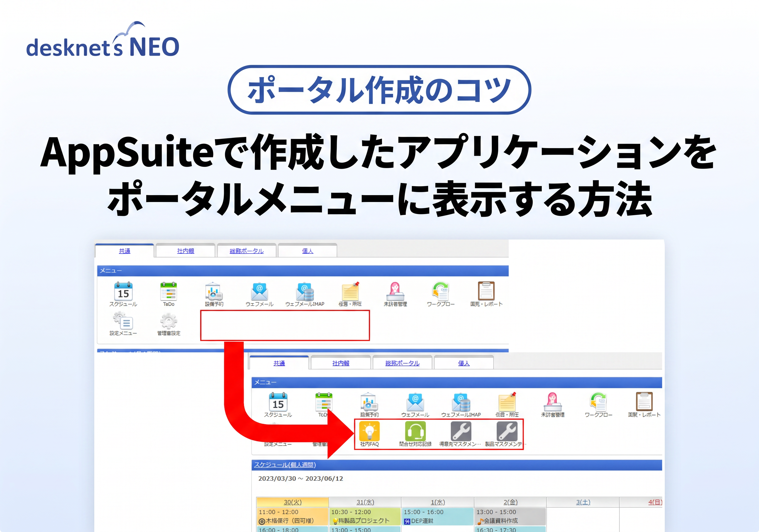Open Schedule calendar icon in upper portal menu
The width and height of the screenshot is (759, 532).
click(x=123, y=291)
